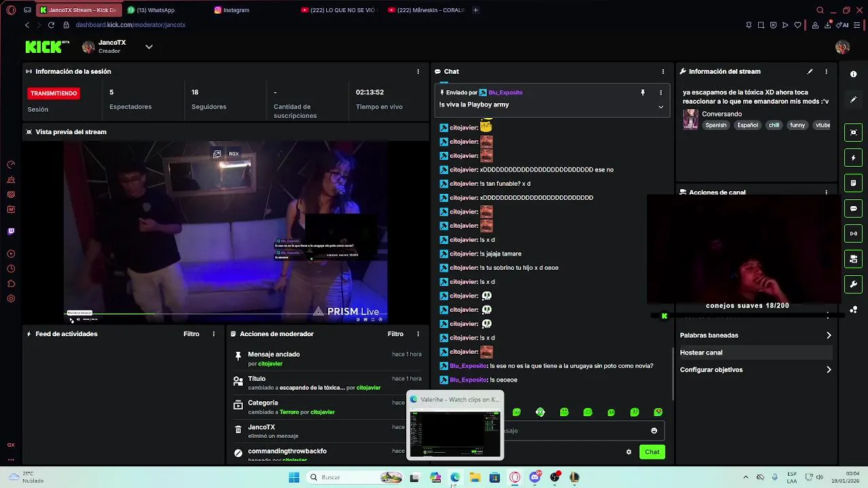Click the pencil edit icon in right sidebar
This screenshot has height=488, width=868.
click(x=854, y=100)
